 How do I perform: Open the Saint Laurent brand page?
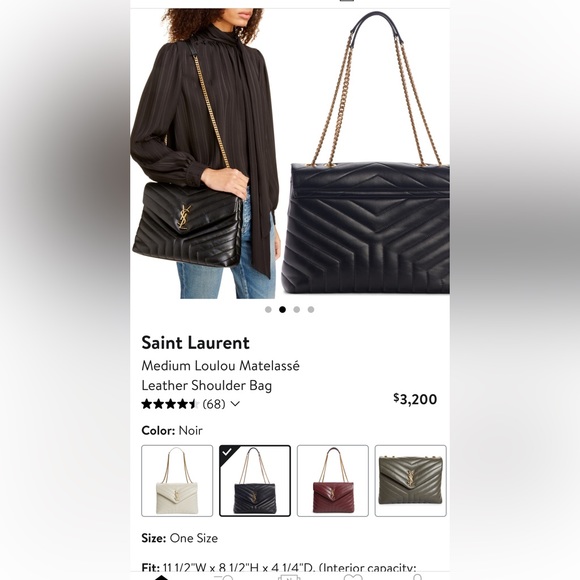pos(195,343)
